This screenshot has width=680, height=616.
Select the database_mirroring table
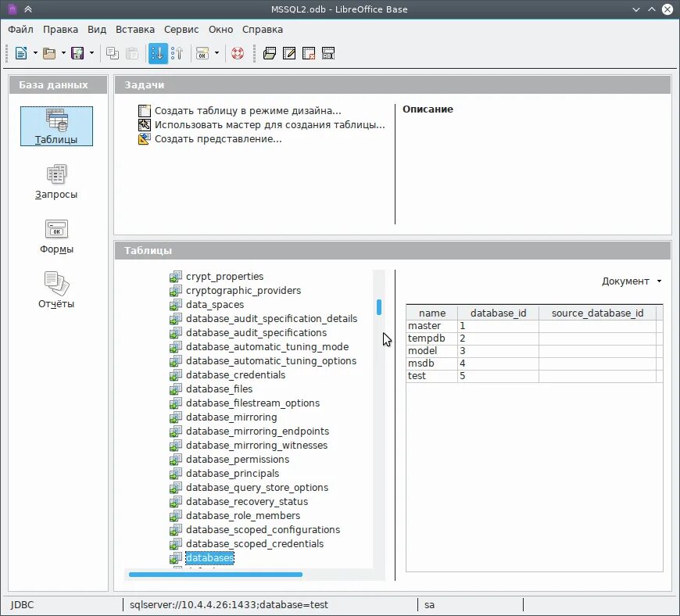(231, 417)
